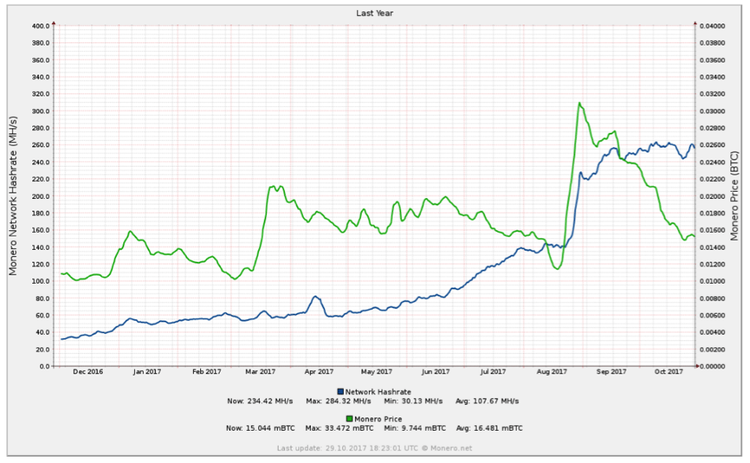Click the 200.0 left y-axis label
Screen dimensions: 750x463
point(41,196)
